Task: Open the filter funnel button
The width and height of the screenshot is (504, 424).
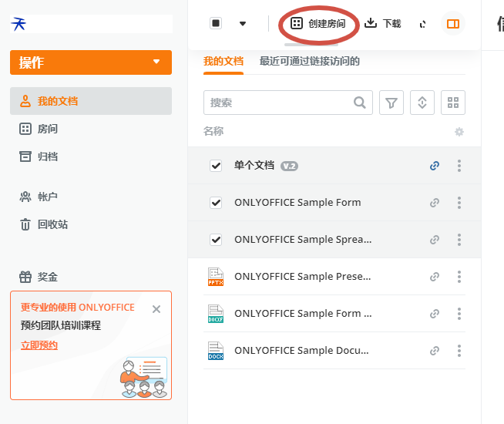Action: (391, 103)
